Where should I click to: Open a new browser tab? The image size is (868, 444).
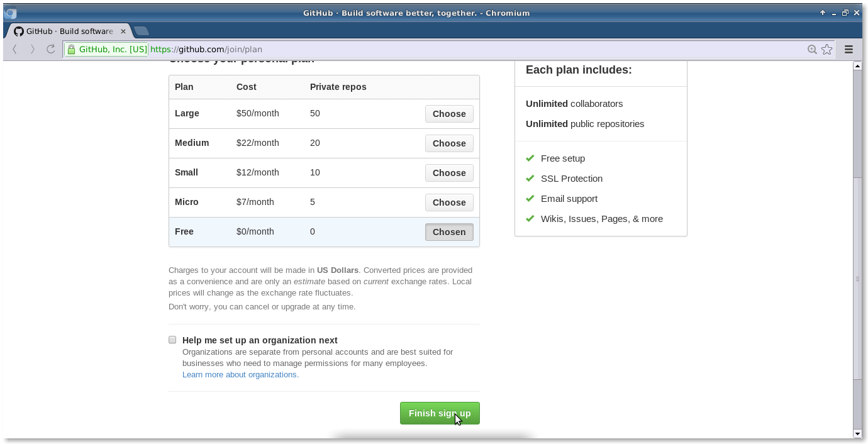coord(142,31)
